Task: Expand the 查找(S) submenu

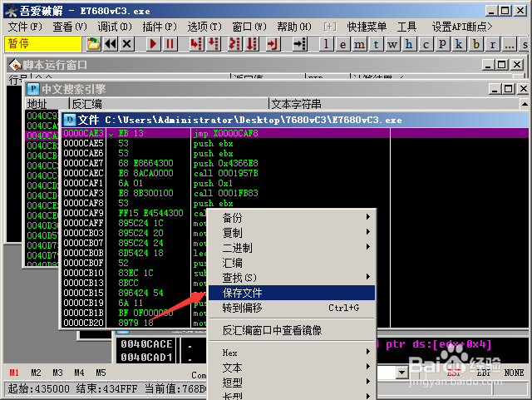Action: tap(292, 278)
